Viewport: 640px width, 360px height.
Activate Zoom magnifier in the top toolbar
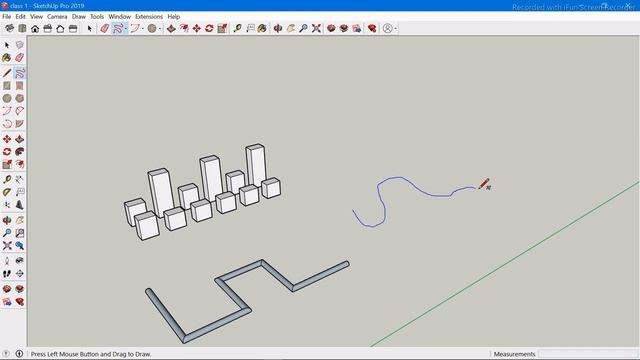[303, 28]
